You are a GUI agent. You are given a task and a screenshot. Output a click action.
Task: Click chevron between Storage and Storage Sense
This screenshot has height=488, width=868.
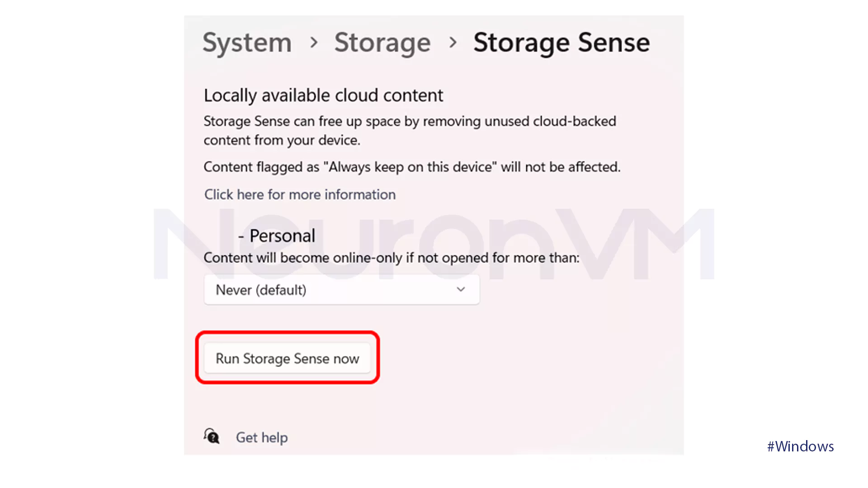click(453, 43)
